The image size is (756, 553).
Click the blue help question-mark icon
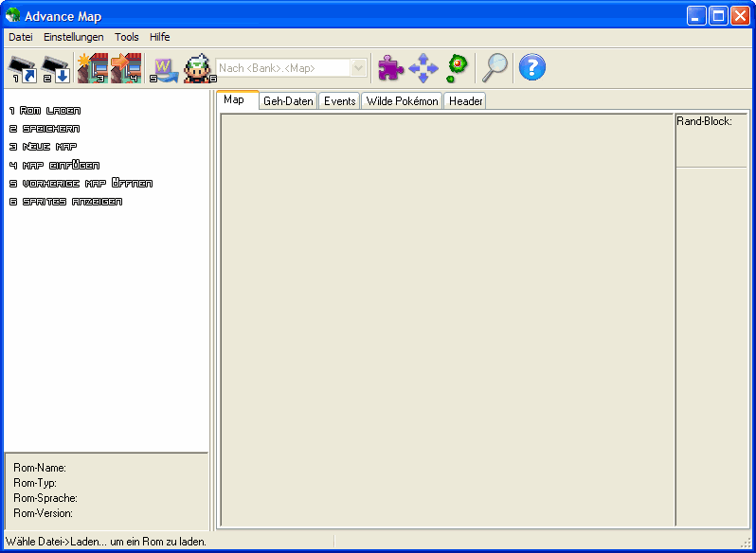(x=532, y=67)
